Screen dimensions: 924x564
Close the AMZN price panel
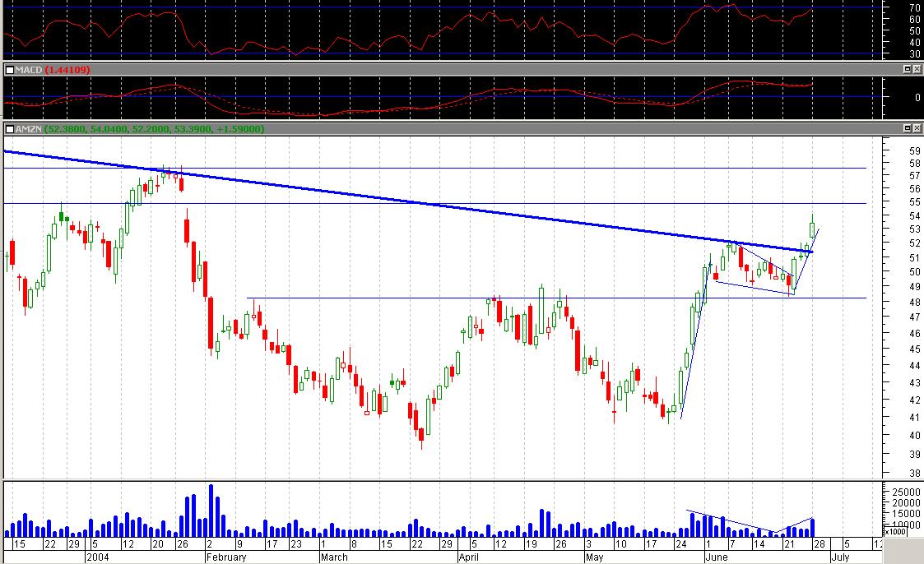click(x=917, y=128)
